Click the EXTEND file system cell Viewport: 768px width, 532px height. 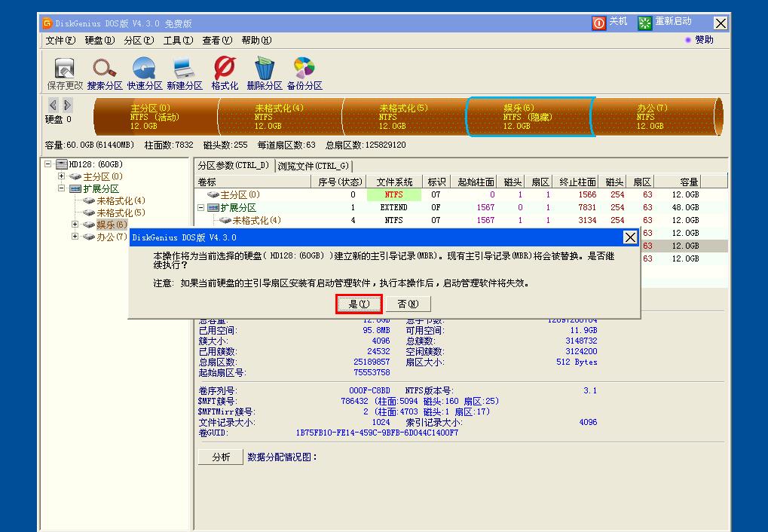pos(393,207)
